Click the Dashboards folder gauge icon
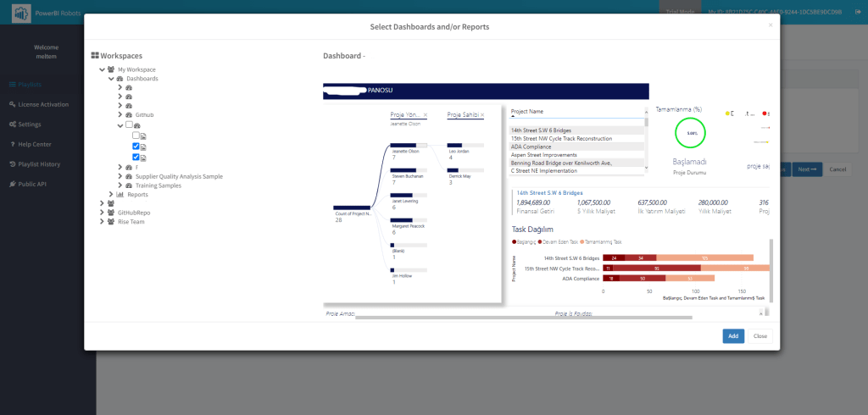The width and height of the screenshot is (868, 415). 120,79
